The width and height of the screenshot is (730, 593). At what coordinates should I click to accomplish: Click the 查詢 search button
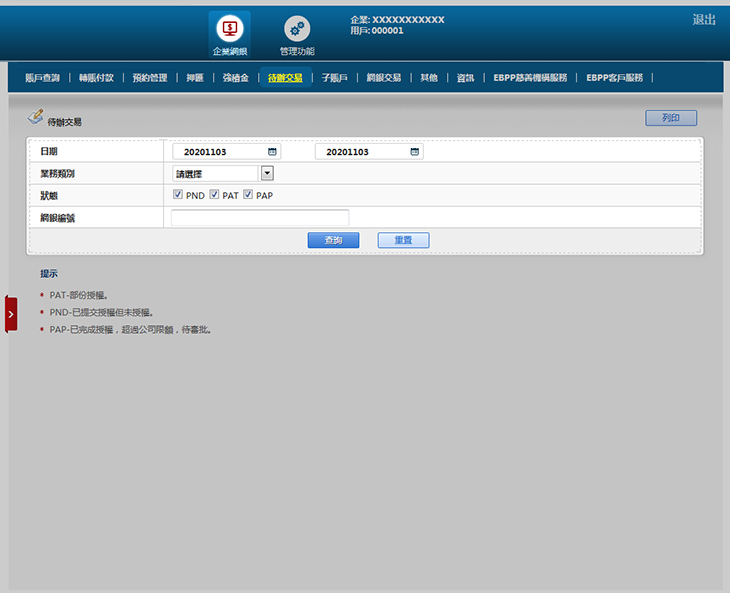point(333,240)
